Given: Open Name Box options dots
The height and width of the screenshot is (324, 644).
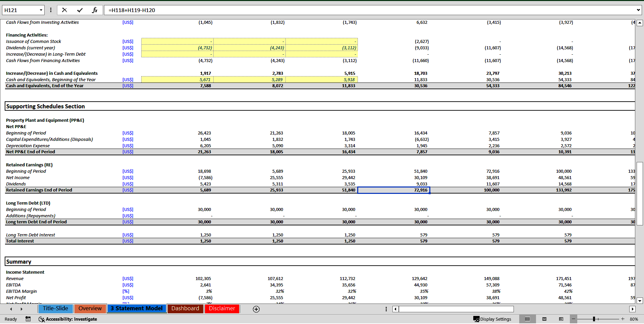Looking at the screenshot, I should coord(51,10).
